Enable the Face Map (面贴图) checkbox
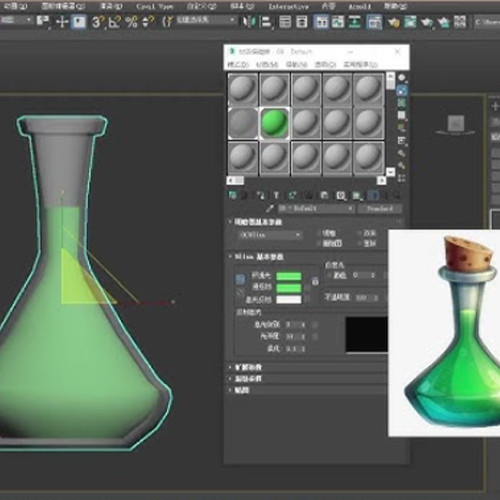This screenshot has width=500, height=500. click(x=318, y=243)
